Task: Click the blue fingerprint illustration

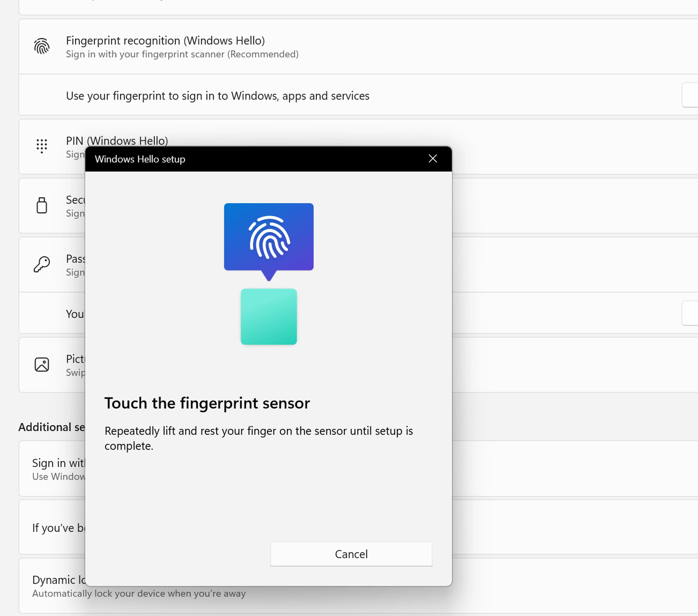Action: coord(269,237)
